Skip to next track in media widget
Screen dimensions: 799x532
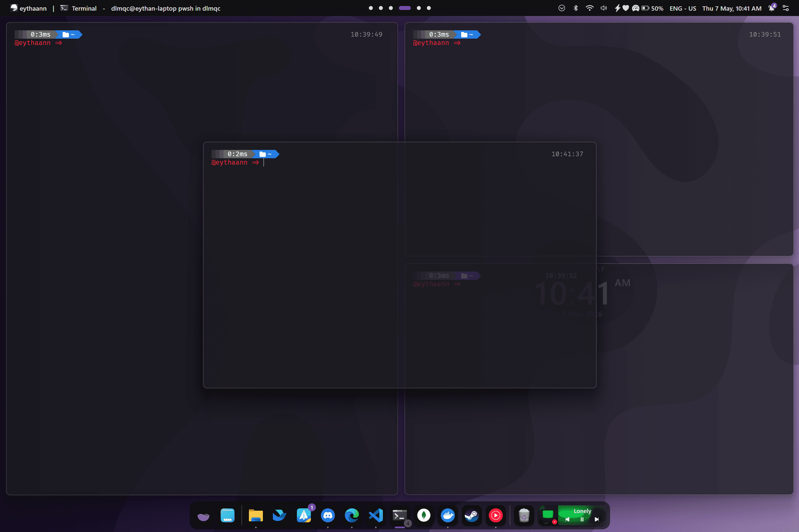point(597,519)
